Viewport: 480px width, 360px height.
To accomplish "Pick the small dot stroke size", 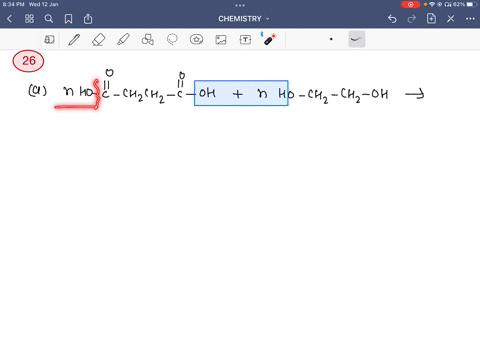I will (x=331, y=39).
